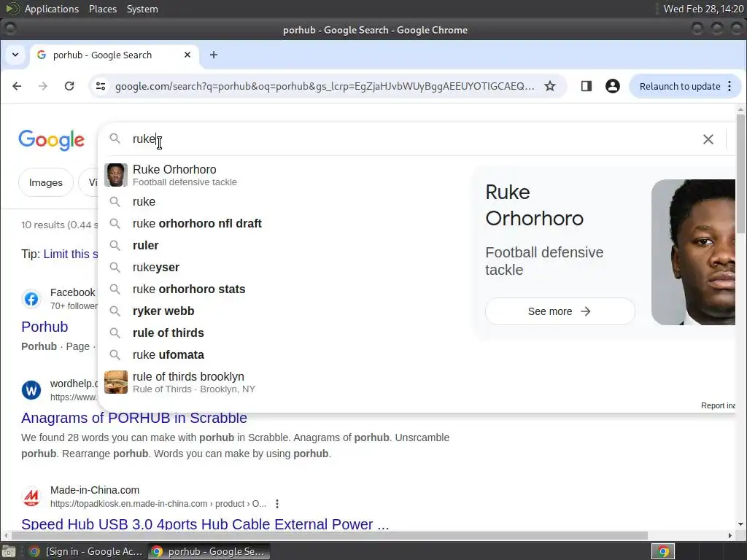Image resolution: width=747 pixels, height=560 pixels.
Task: Click the browser back arrow
Action: pyautogui.click(x=17, y=86)
